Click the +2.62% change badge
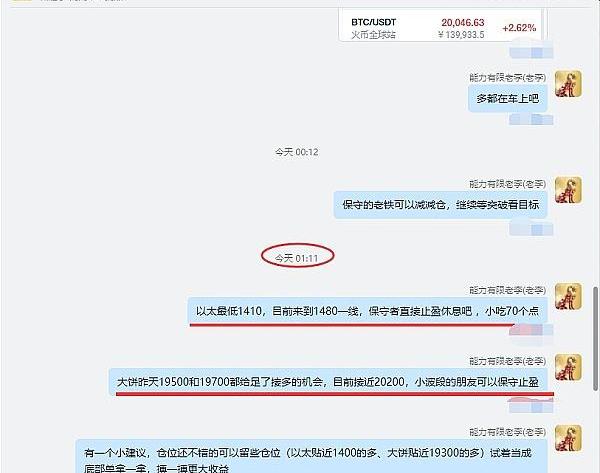 click(520, 27)
